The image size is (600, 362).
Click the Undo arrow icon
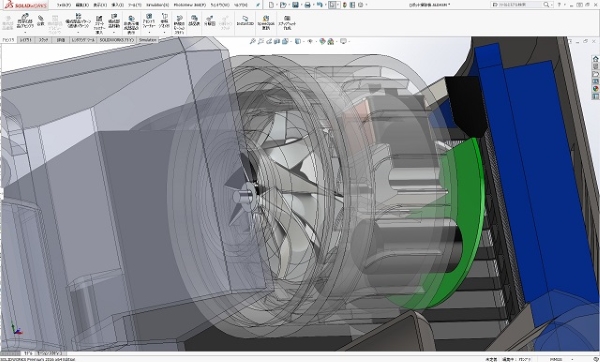320,5
